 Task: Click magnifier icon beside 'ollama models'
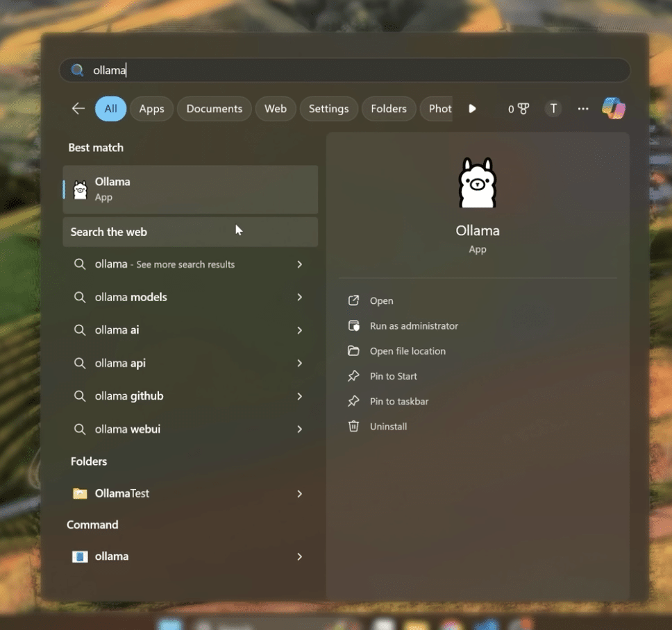point(80,297)
